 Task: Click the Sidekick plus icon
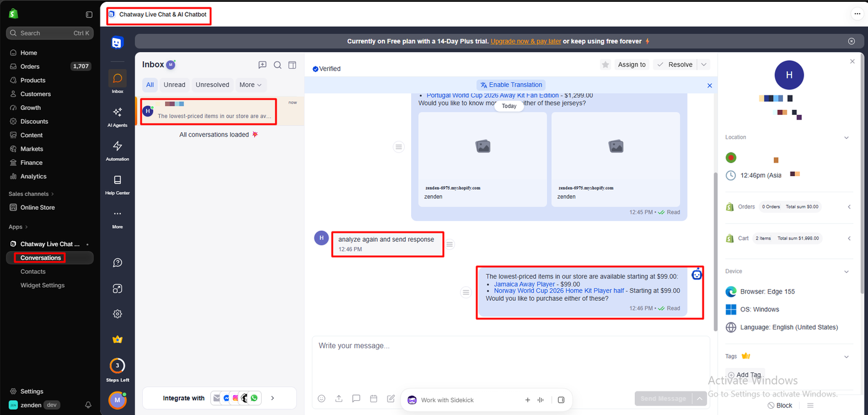click(528, 400)
